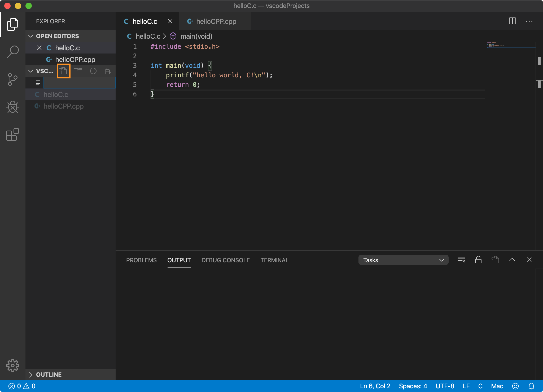Click the New Folder icon in explorer
This screenshot has height=392, width=543.
click(x=78, y=71)
